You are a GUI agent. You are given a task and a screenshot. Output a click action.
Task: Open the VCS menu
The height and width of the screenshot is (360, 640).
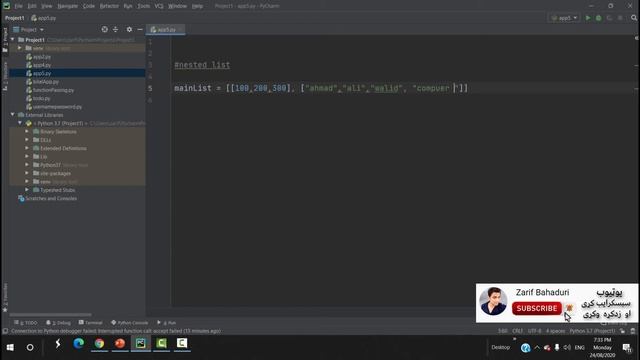(x=159, y=6)
